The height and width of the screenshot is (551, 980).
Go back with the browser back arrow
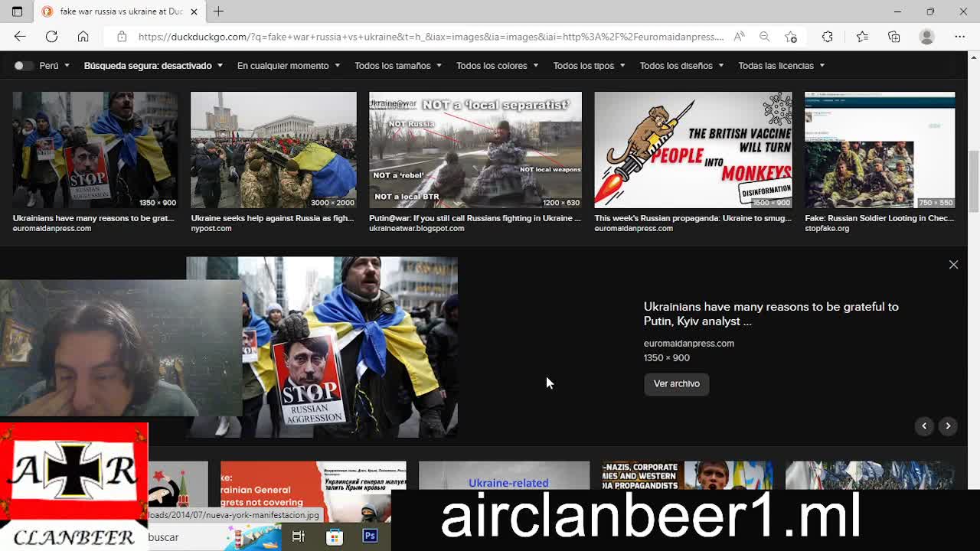20,37
